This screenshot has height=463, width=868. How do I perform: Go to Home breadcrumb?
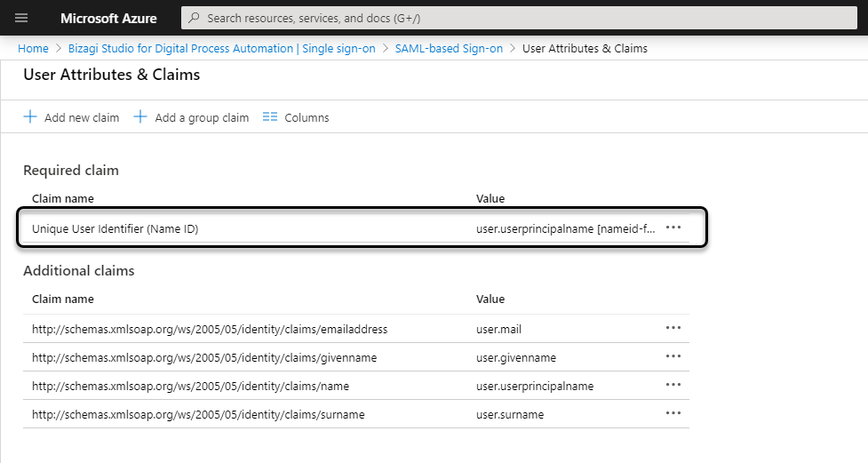[x=33, y=48]
